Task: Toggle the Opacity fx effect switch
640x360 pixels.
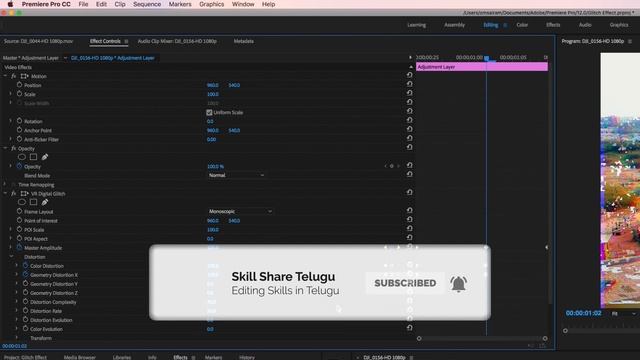Action: (13, 148)
